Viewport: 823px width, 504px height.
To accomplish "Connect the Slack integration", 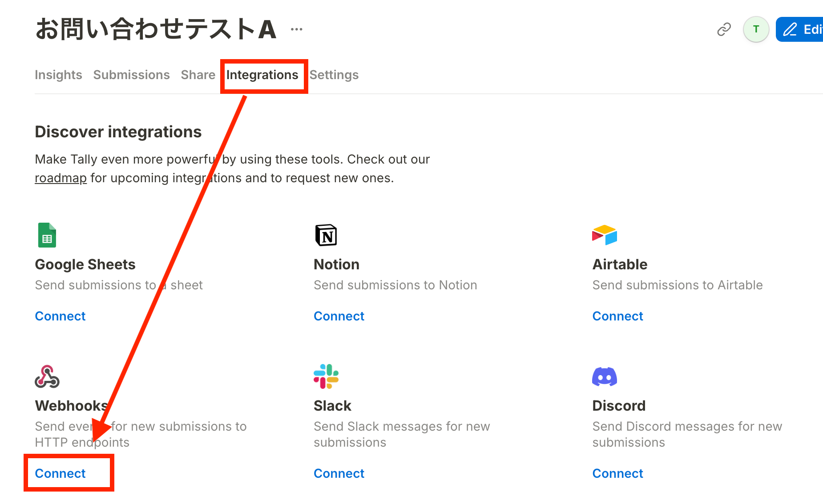I will point(339,473).
